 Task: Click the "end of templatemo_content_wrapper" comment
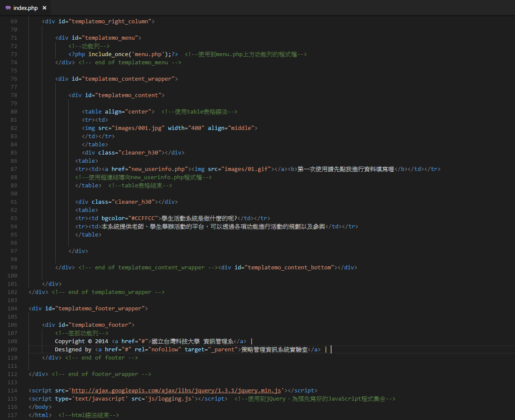148,268
